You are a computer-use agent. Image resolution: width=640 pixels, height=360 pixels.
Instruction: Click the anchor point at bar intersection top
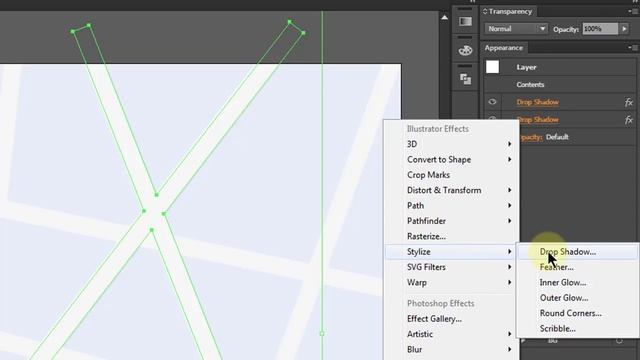[x=156, y=195]
